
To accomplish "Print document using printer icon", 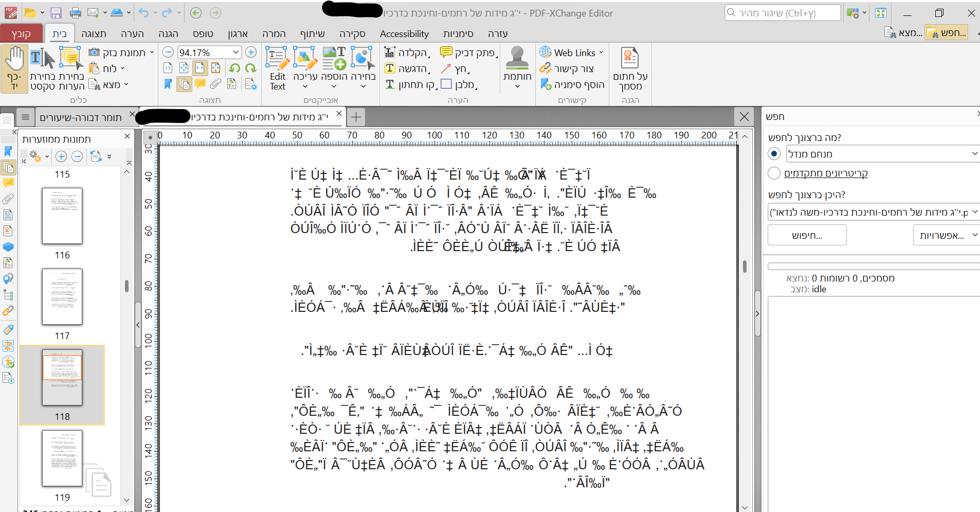I will tap(76, 13).
